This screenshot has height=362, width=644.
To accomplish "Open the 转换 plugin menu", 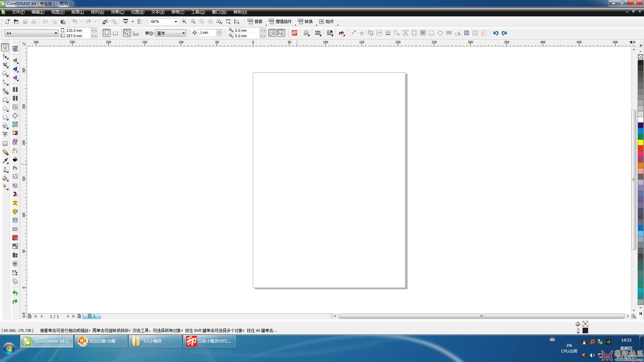I will pyautogui.click(x=305, y=21).
